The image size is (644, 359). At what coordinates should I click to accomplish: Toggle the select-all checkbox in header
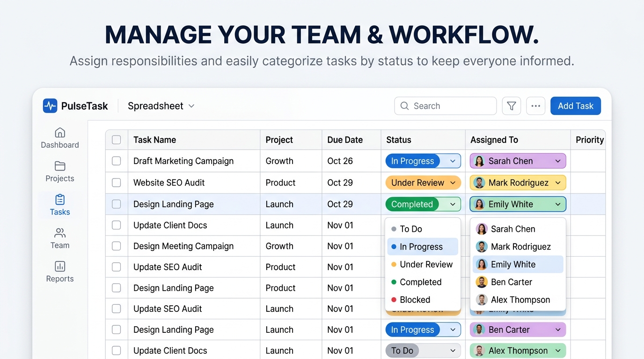point(117,140)
